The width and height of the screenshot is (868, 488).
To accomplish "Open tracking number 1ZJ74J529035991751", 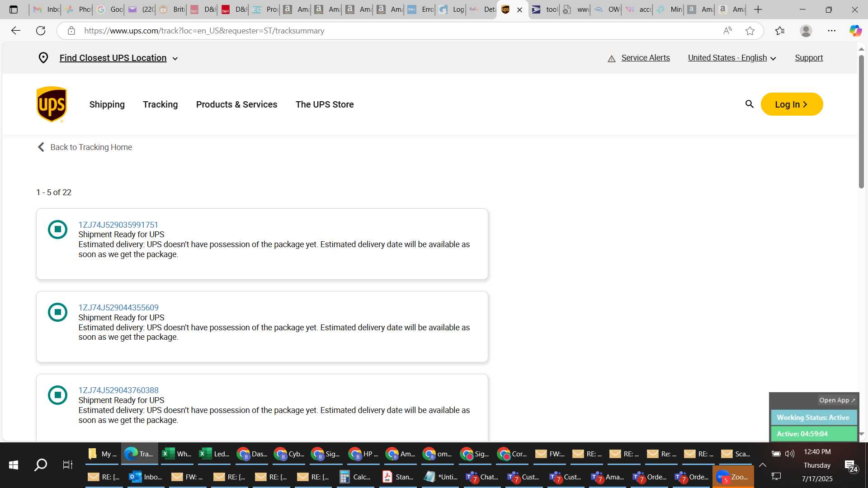I will 118,225.
